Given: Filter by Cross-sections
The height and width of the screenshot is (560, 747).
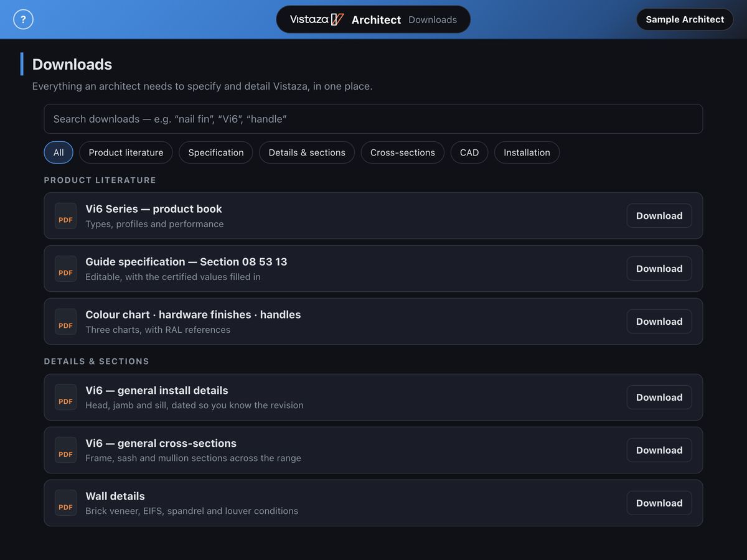Looking at the screenshot, I should (403, 152).
